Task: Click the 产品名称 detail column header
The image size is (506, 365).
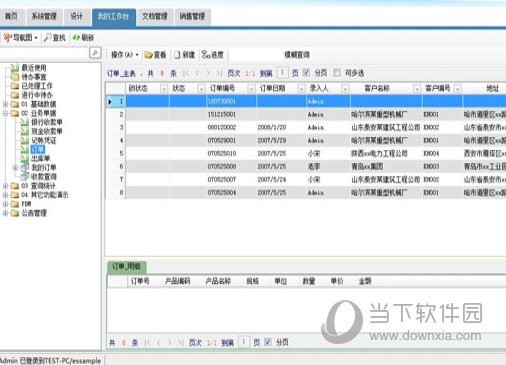Action: [x=218, y=281]
